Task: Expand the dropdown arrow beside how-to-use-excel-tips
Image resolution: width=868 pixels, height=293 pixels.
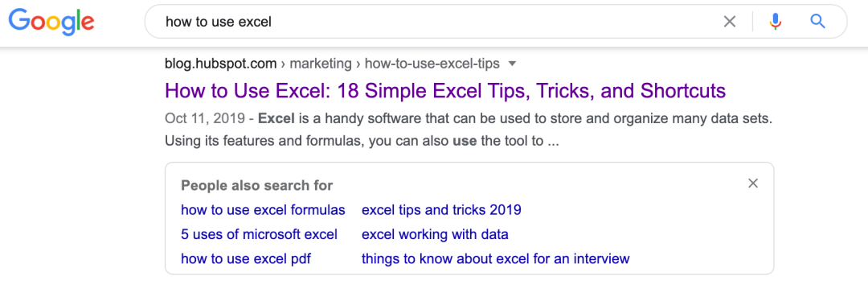Action: click(x=512, y=64)
